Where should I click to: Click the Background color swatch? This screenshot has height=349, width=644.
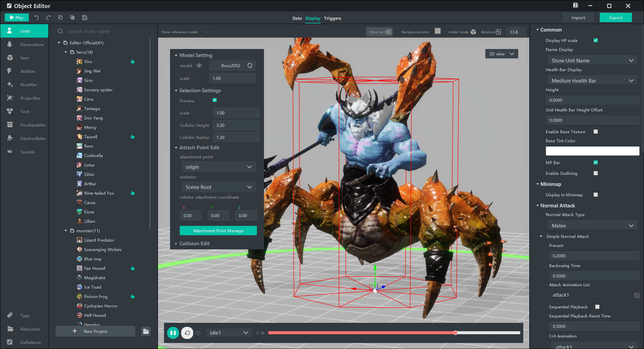click(x=438, y=31)
